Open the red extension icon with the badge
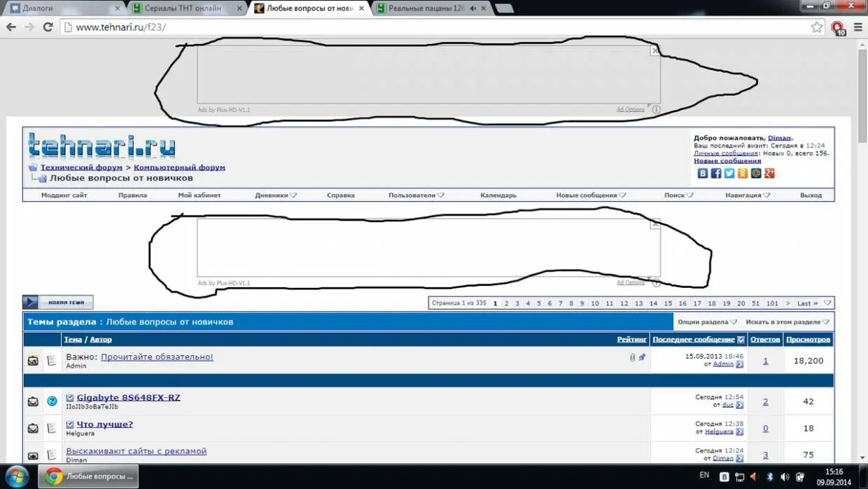Screen dimensions: 868x489 tap(837, 27)
